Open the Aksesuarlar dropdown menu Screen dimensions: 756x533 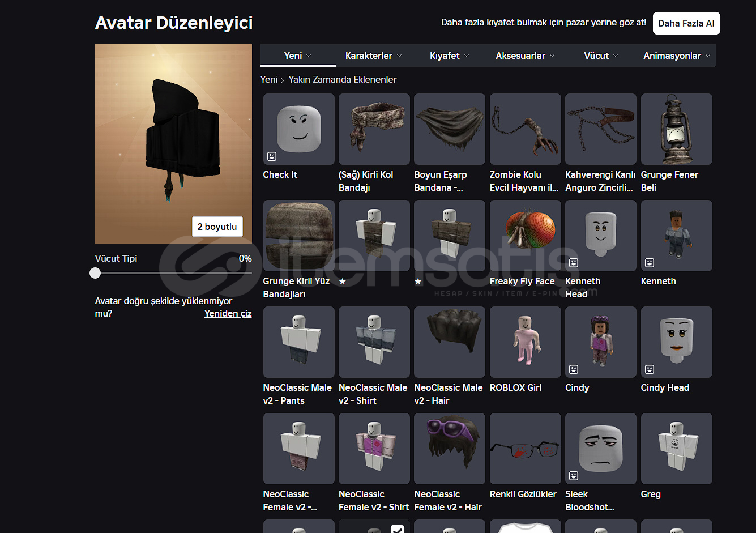click(x=525, y=56)
